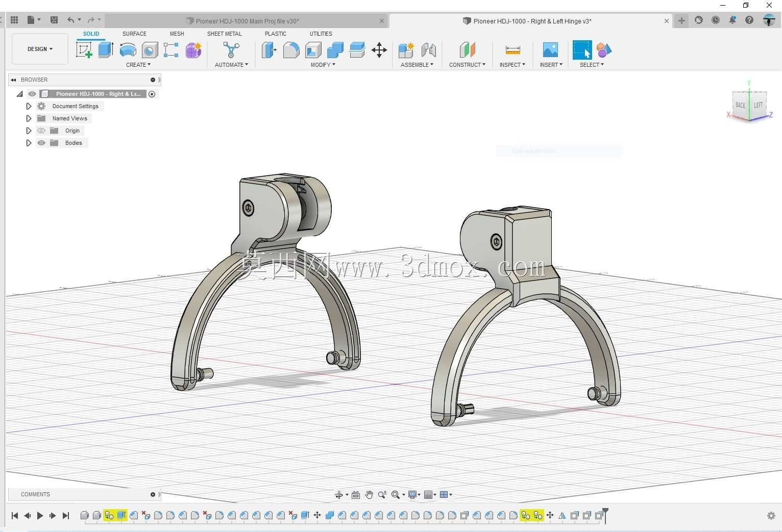Click the timeline play button
This screenshot has width=782, height=532.
[40, 516]
